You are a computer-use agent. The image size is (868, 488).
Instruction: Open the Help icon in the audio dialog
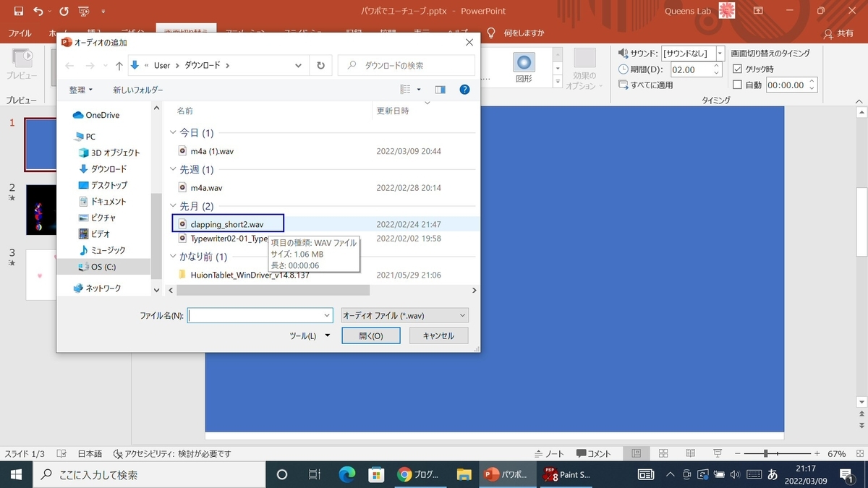click(x=464, y=89)
